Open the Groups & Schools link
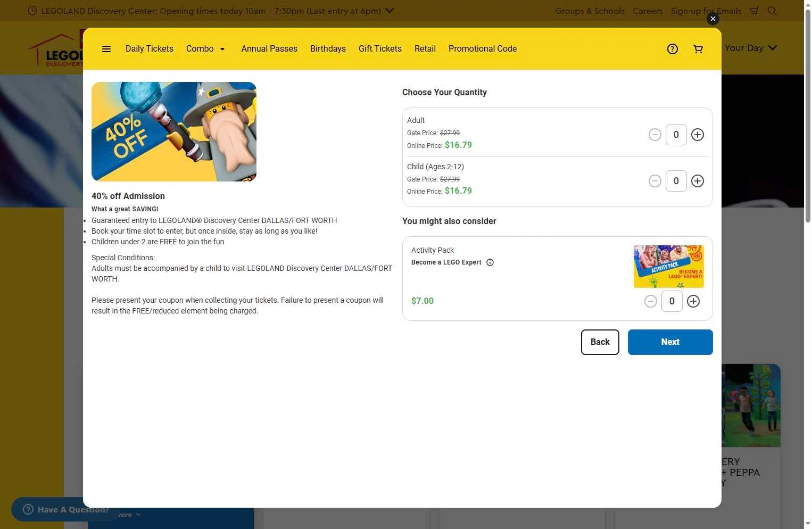 [x=590, y=11]
